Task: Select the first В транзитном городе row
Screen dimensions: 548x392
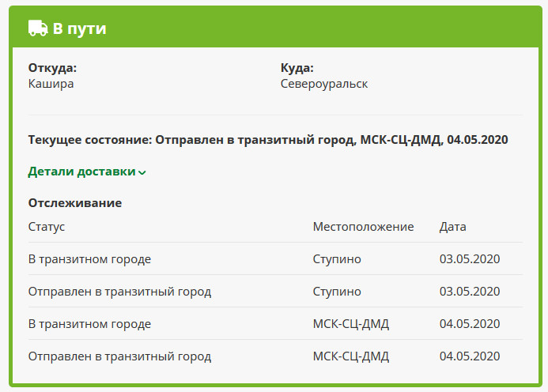Action: 89,258
